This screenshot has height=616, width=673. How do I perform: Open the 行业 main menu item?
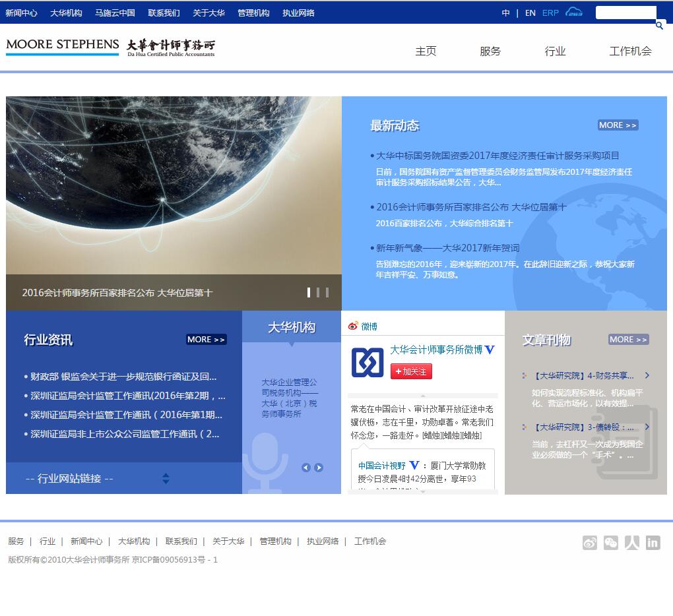click(x=555, y=51)
